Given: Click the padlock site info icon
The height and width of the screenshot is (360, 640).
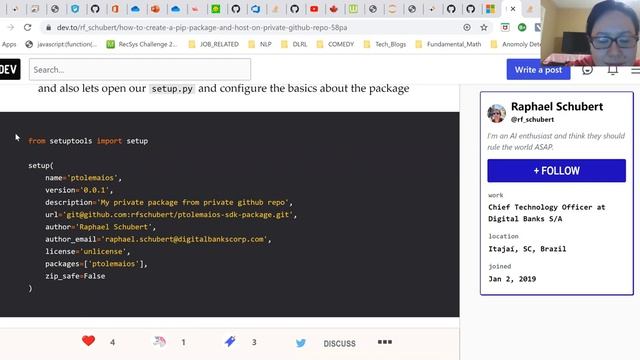Looking at the screenshot, I should point(49,28).
